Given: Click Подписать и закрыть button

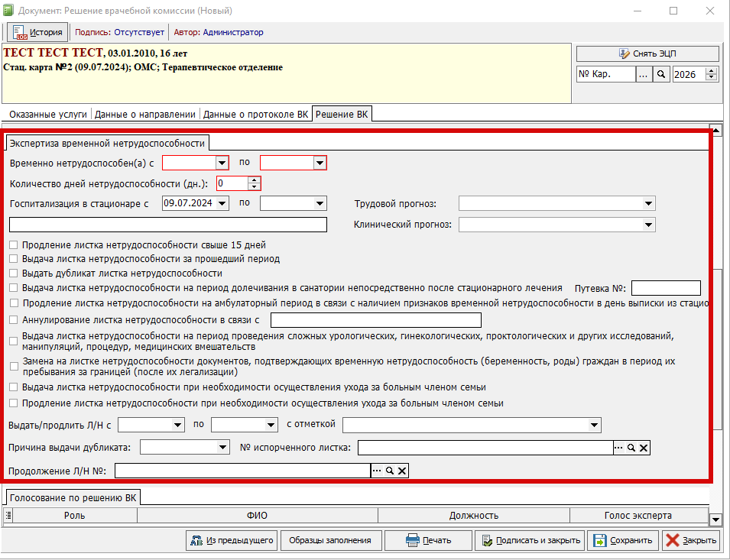Looking at the screenshot, I should pos(530,540).
